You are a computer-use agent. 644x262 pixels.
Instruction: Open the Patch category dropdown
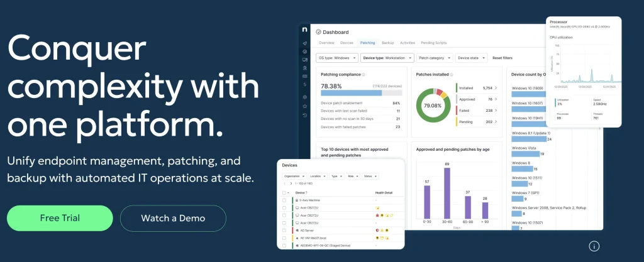(x=435, y=58)
